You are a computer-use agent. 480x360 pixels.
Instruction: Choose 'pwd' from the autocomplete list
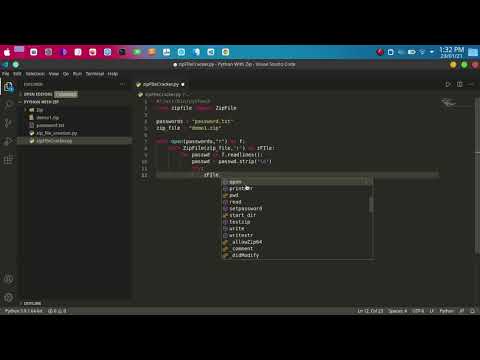[297, 195]
